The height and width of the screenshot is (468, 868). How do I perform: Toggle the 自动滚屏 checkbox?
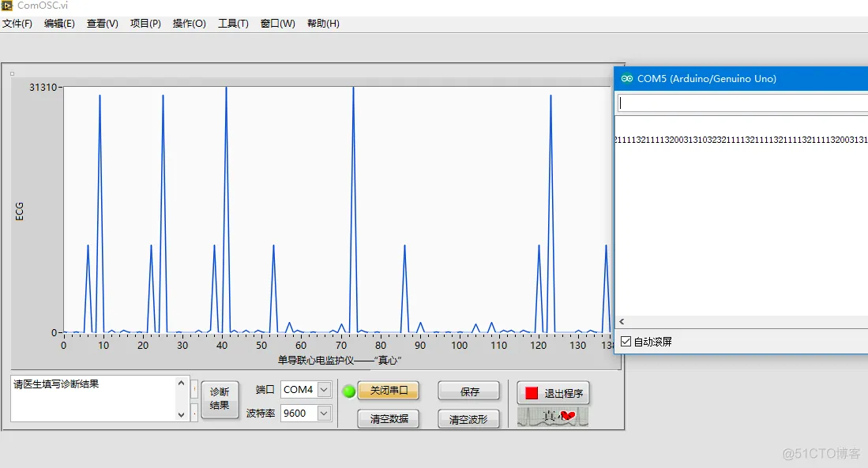coord(626,341)
